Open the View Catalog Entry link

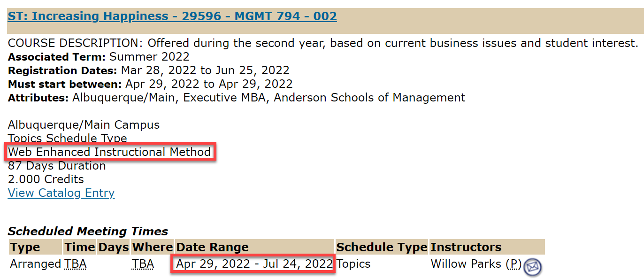61,193
